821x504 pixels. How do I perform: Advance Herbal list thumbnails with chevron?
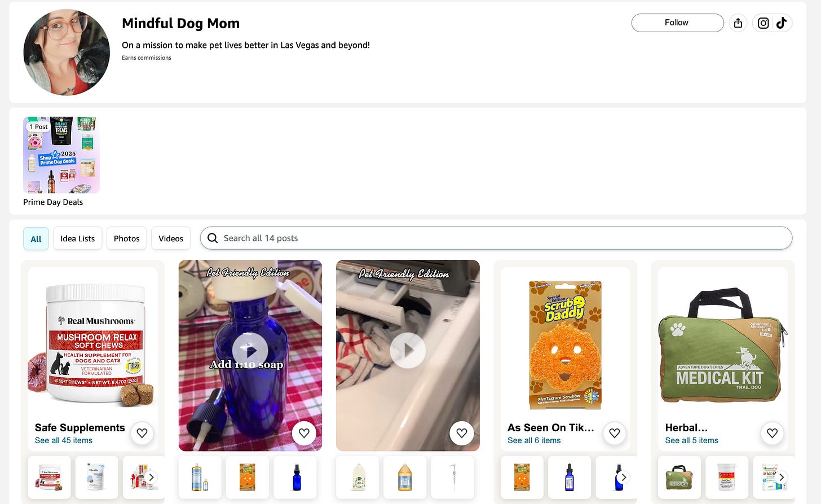[x=781, y=477]
